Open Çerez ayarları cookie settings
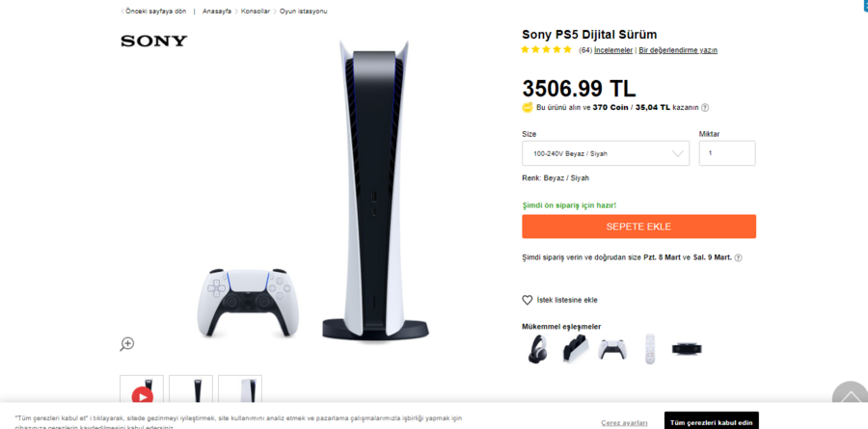Screen dimensions: 868x429 (x=624, y=423)
